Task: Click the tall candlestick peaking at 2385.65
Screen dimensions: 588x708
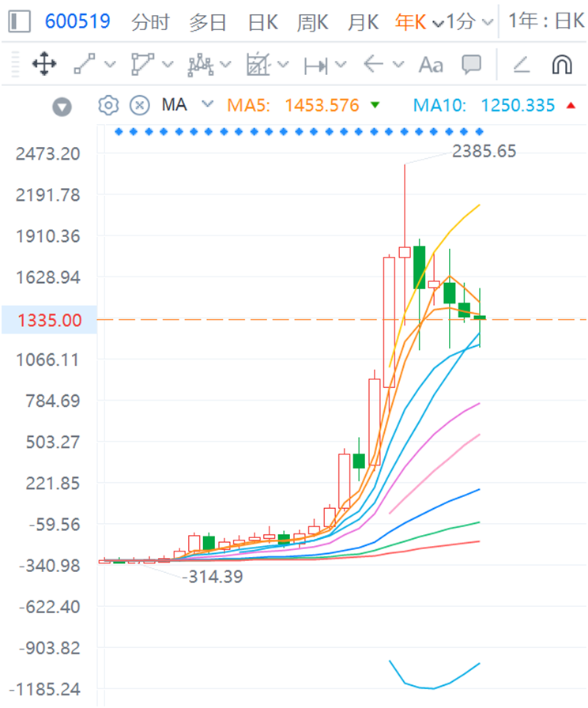Action: tap(405, 252)
